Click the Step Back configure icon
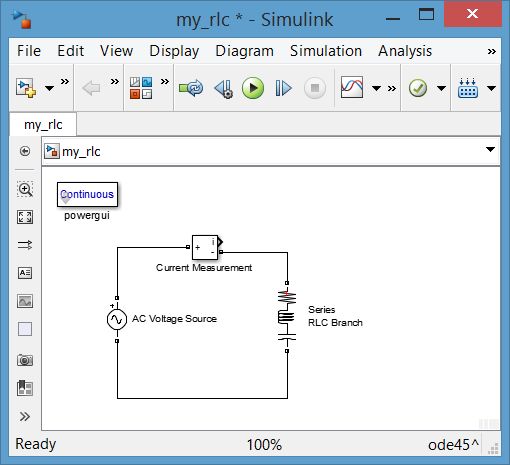Viewport: 510px width, 465px height. point(223,88)
